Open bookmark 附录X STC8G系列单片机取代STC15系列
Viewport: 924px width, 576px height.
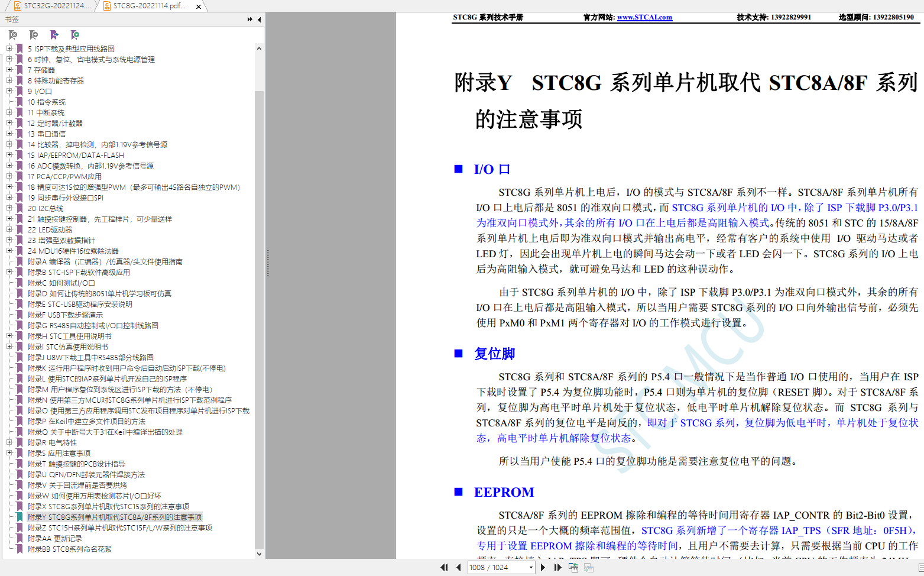[x=108, y=506]
